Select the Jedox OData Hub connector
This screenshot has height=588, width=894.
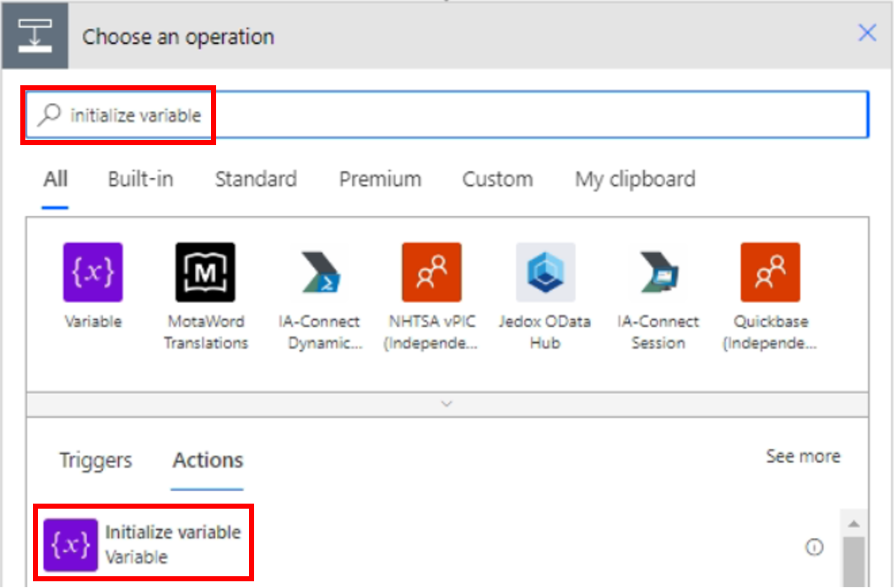click(545, 272)
